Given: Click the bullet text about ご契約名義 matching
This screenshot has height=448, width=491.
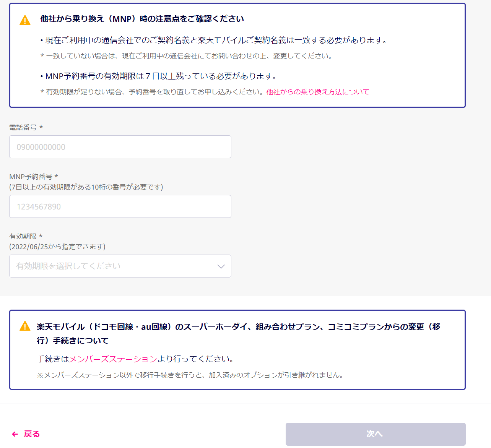Looking at the screenshot, I should 214,40.
